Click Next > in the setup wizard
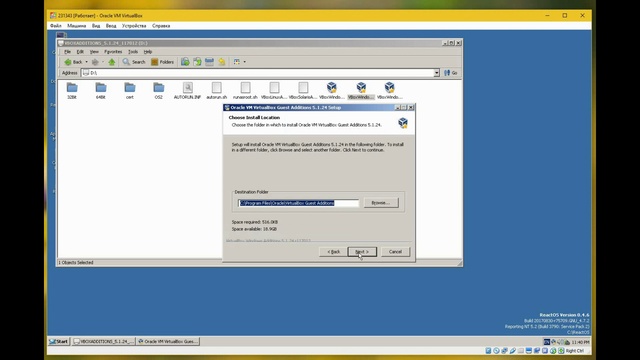 [x=362, y=252]
